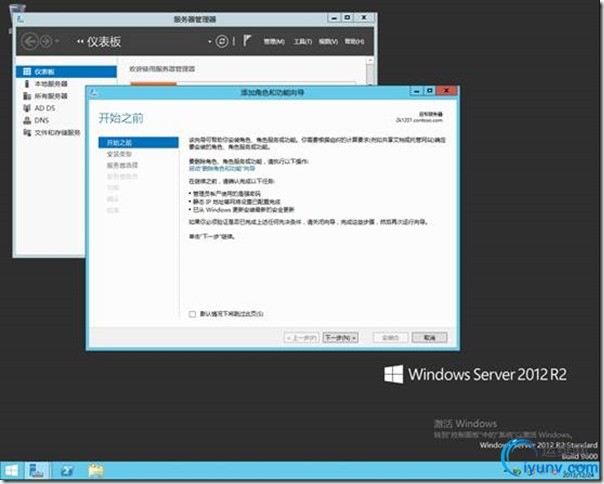Click the 上一步(P) button
The width and height of the screenshot is (604, 484).
point(302,338)
